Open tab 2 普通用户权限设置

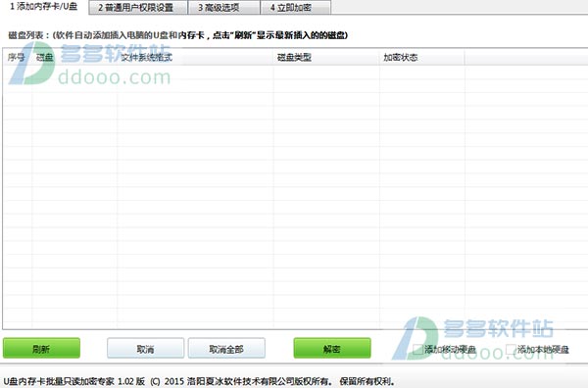138,8
